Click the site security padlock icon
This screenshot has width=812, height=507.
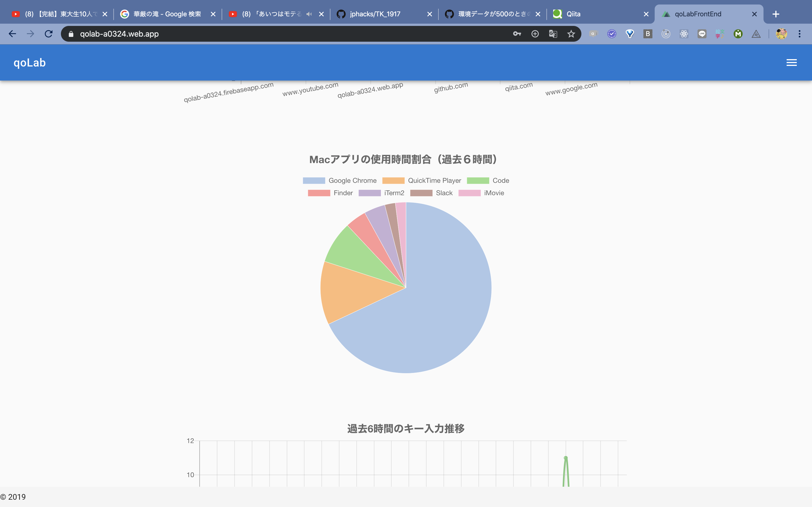71,34
